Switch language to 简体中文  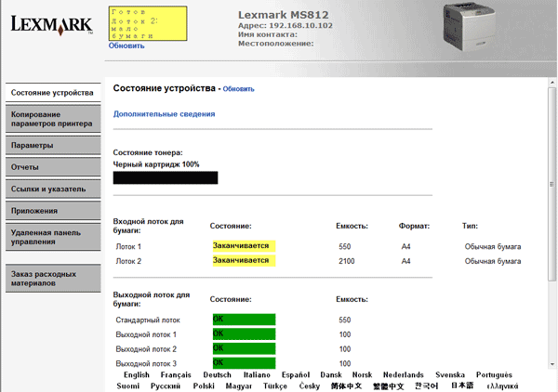coord(346,385)
